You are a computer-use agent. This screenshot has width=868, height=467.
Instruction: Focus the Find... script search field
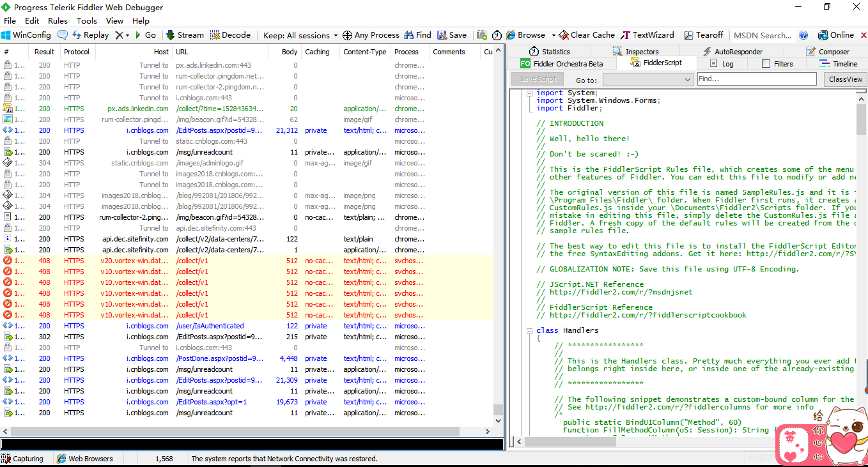click(x=756, y=79)
